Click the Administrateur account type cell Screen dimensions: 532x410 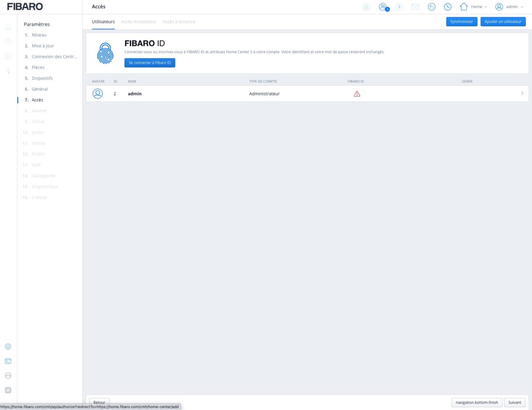[x=264, y=94]
